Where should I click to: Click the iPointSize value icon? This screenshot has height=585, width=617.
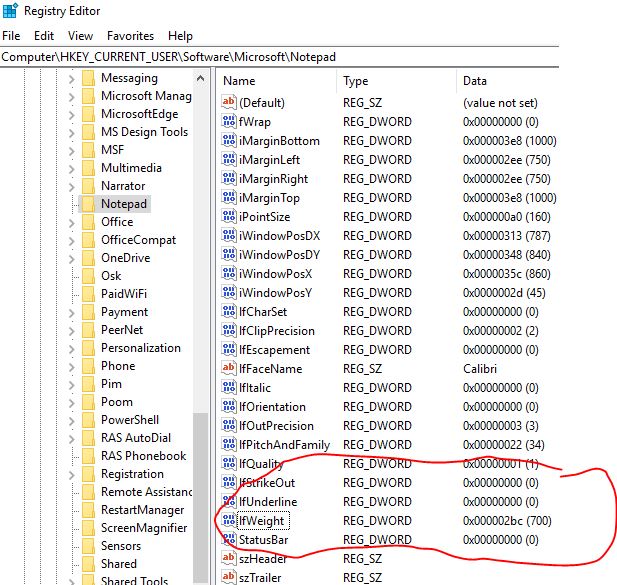[x=229, y=216]
